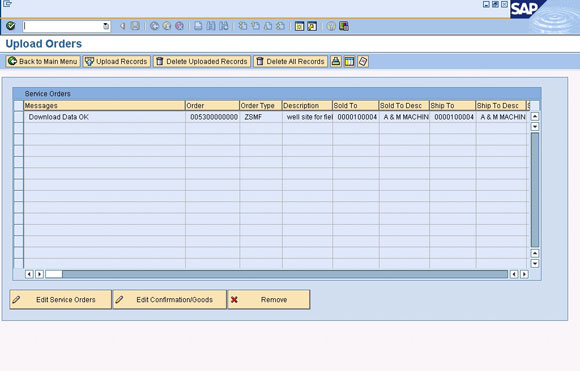Click the Edit Service Orders button
This screenshot has width=580, height=371.
tap(60, 300)
